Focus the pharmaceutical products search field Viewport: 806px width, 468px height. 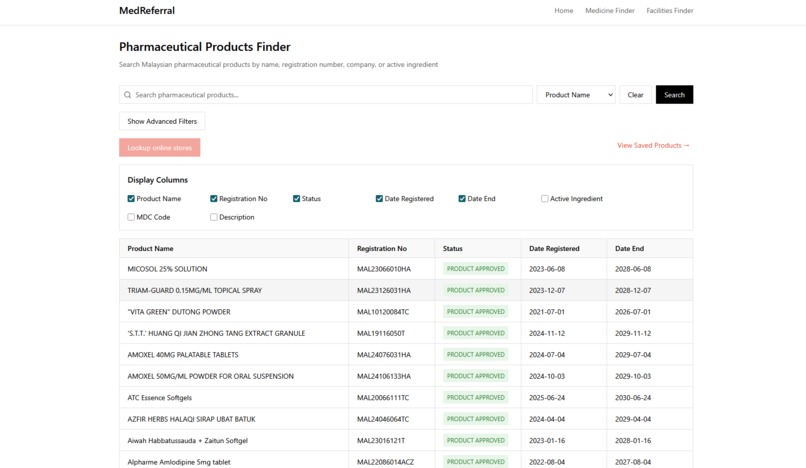(x=326, y=95)
